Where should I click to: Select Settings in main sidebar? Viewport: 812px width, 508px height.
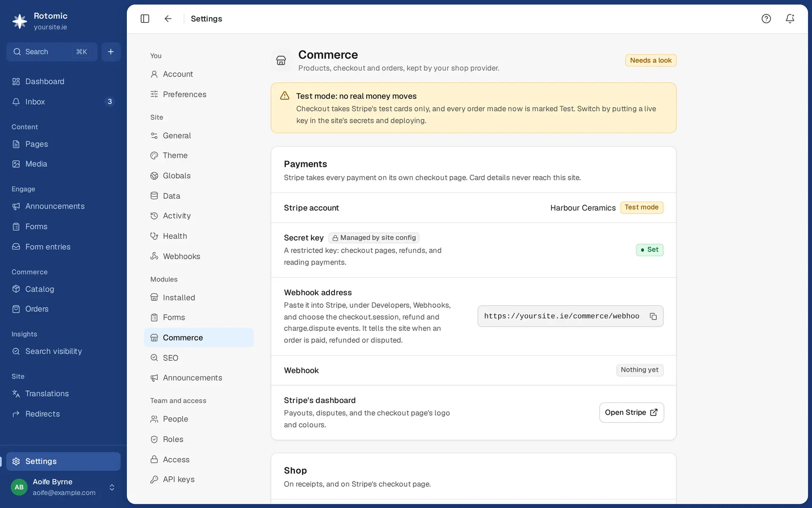click(x=63, y=461)
